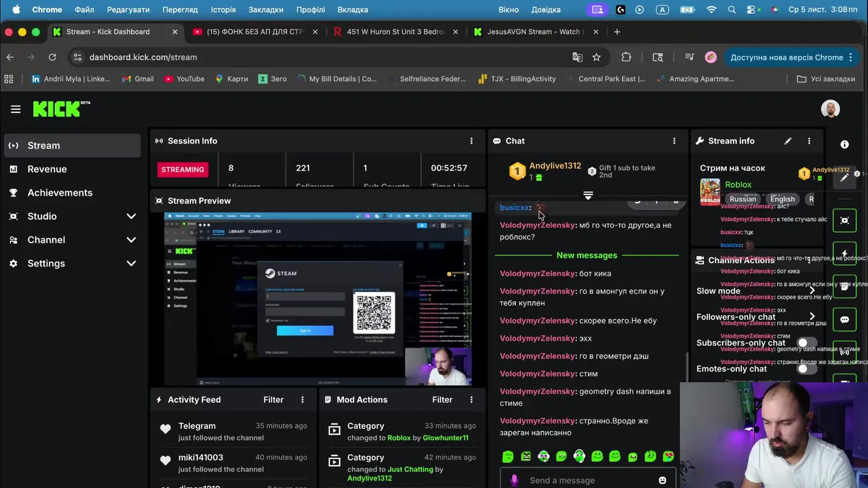Click the Russian stream tag
868x488 pixels.
tap(742, 199)
